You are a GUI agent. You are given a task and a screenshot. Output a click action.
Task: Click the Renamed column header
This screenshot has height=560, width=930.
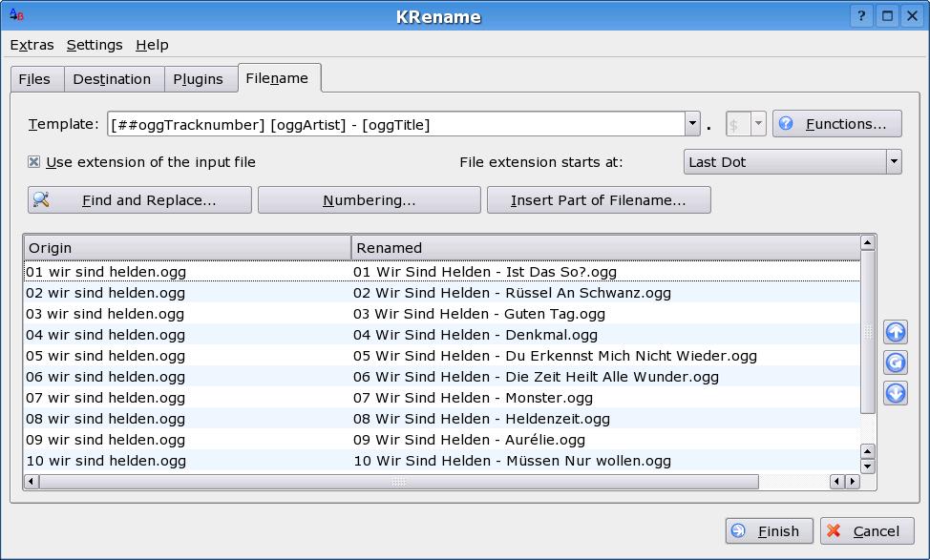[x=605, y=248]
